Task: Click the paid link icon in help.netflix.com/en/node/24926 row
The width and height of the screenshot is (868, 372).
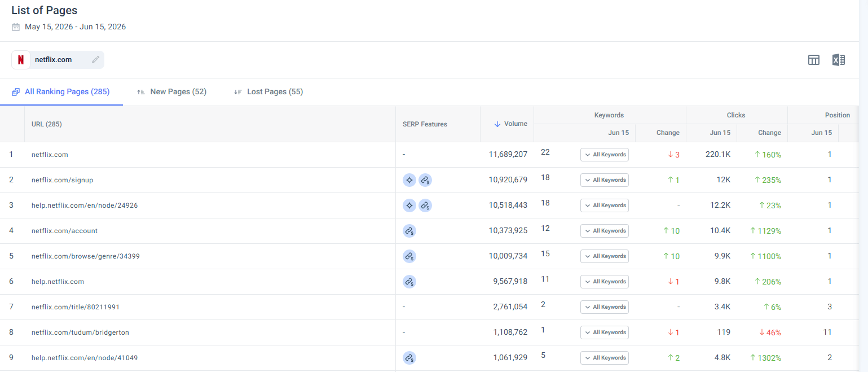Action: click(425, 205)
